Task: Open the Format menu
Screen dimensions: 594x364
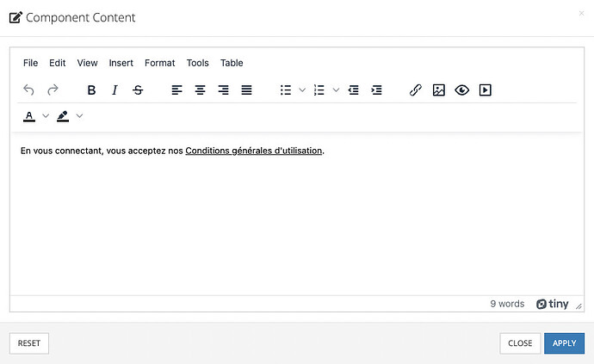Action: (x=160, y=63)
